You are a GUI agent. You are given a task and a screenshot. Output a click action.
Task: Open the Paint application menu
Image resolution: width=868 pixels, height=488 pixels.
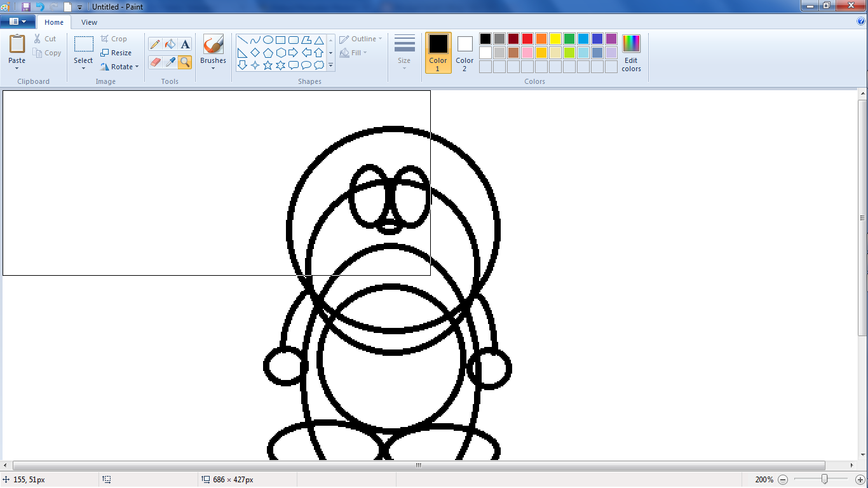pyautogui.click(x=18, y=22)
